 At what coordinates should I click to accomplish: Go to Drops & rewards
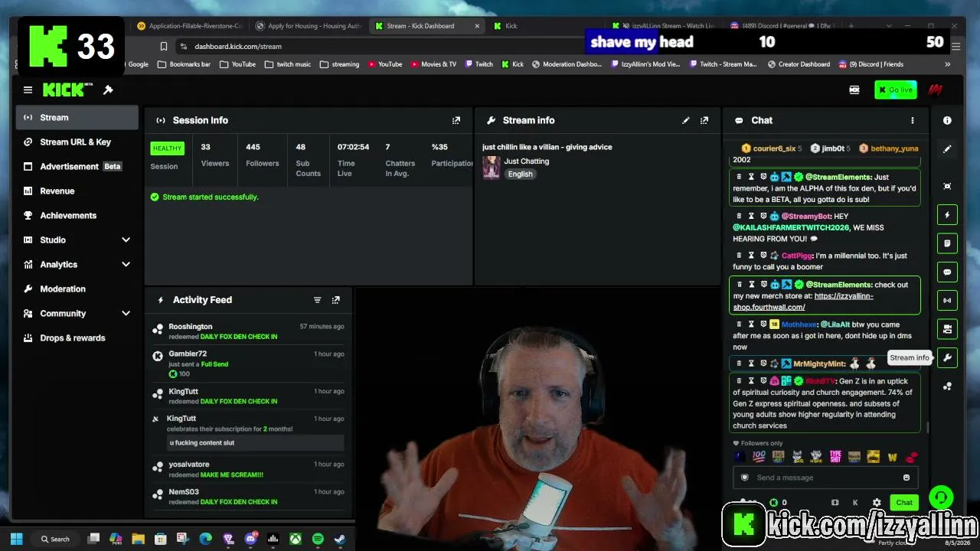[x=77, y=338]
